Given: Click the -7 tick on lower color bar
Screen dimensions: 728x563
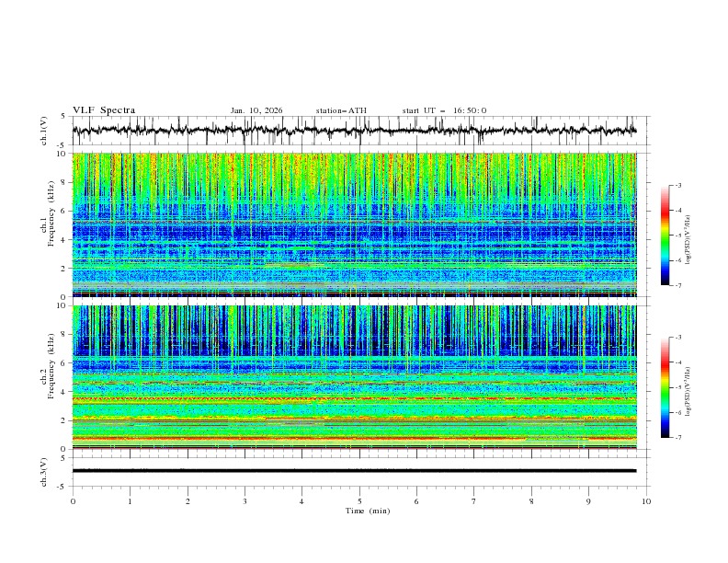Looking at the screenshot, I should point(678,438).
